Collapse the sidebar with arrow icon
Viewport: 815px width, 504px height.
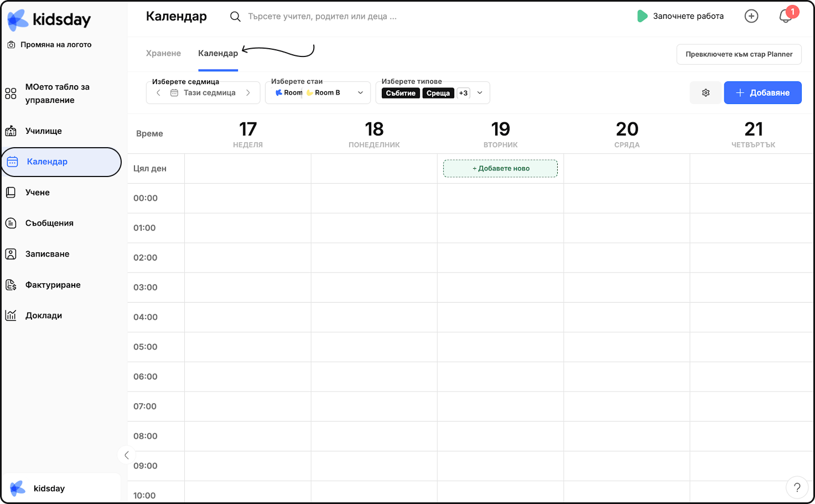[x=127, y=455]
